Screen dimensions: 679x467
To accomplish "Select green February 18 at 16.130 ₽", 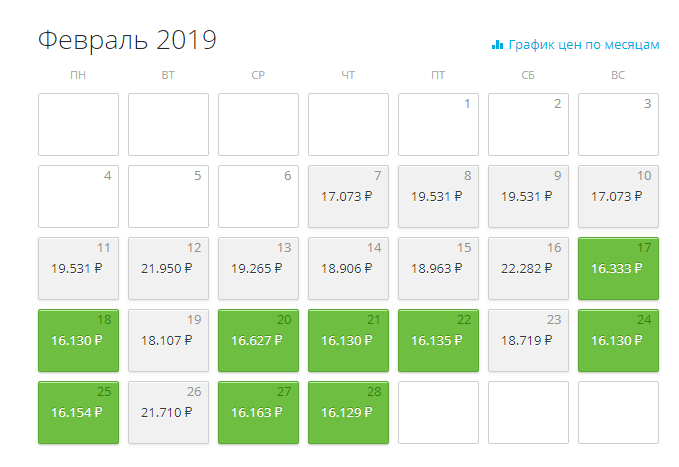I will pyautogui.click(x=78, y=340).
